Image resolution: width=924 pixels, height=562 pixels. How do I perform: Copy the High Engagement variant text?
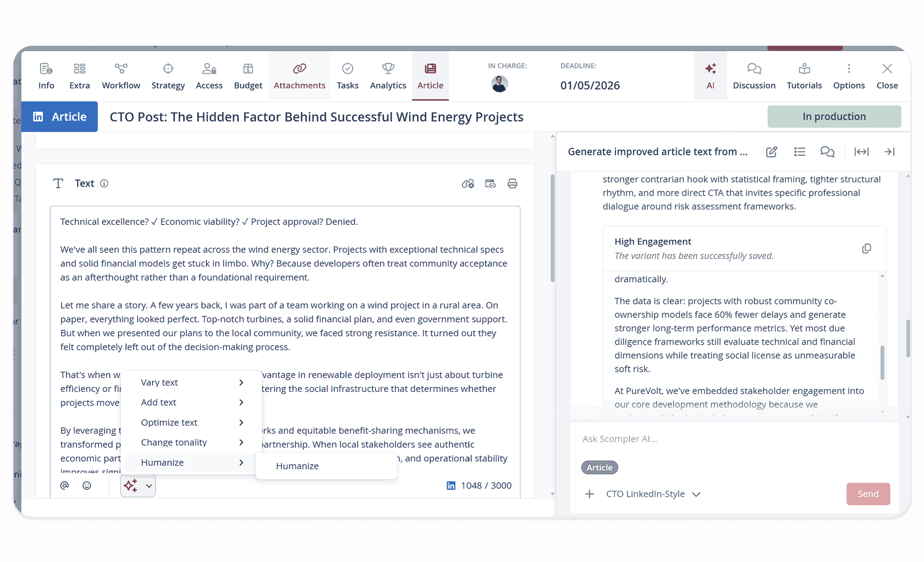pyautogui.click(x=866, y=248)
